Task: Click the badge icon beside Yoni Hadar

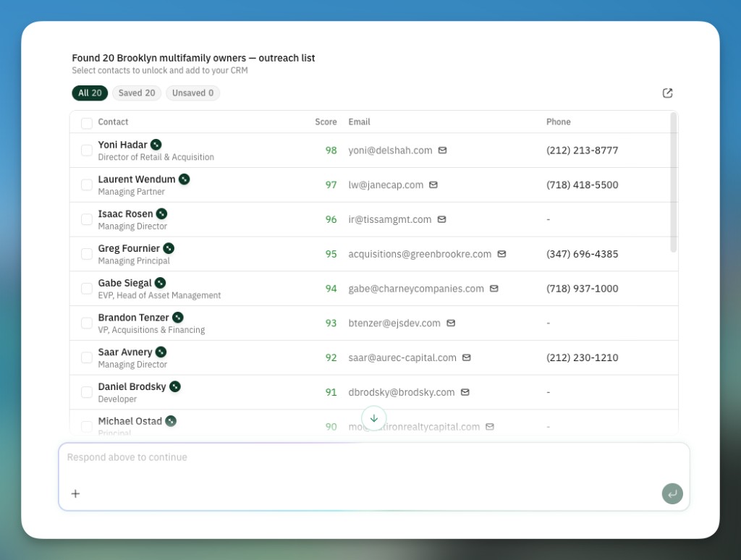Action: (x=156, y=145)
